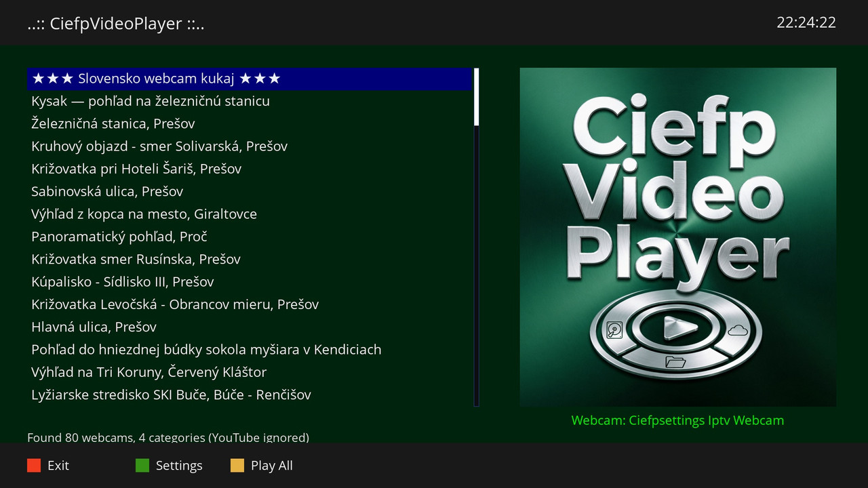Click the Play All label
868x488 pixels.
[x=272, y=466]
